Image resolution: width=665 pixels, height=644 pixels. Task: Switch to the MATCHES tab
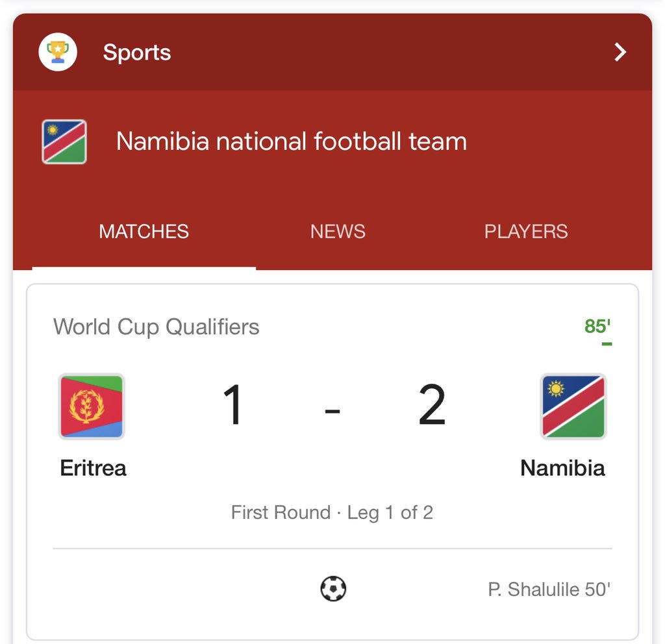pos(144,232)
